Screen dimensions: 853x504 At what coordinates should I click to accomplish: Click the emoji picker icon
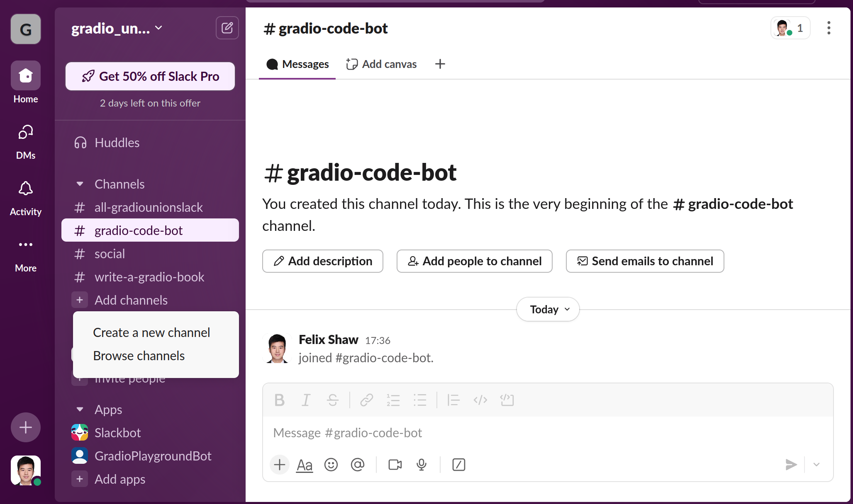point(331,465)
